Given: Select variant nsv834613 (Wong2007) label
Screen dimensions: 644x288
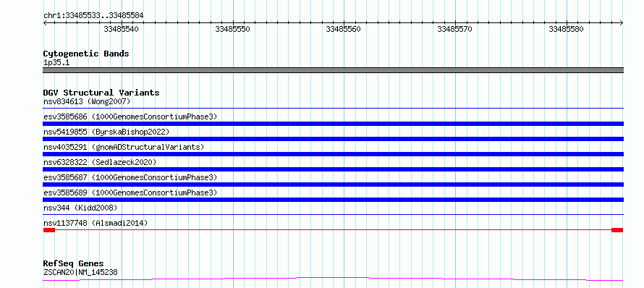Looking at the screenshot, I should click(x=87, y=101).
